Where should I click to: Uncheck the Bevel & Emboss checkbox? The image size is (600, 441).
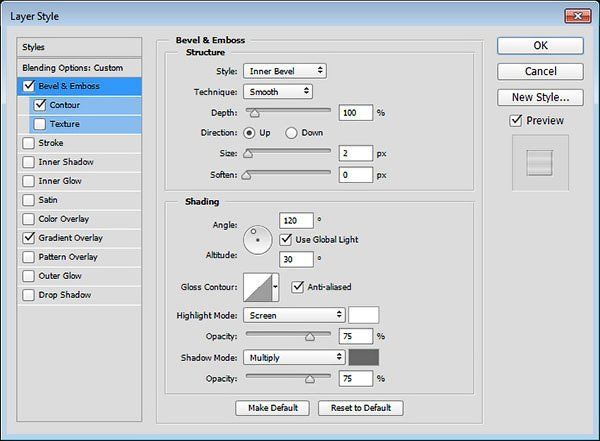tap(29, 86)
